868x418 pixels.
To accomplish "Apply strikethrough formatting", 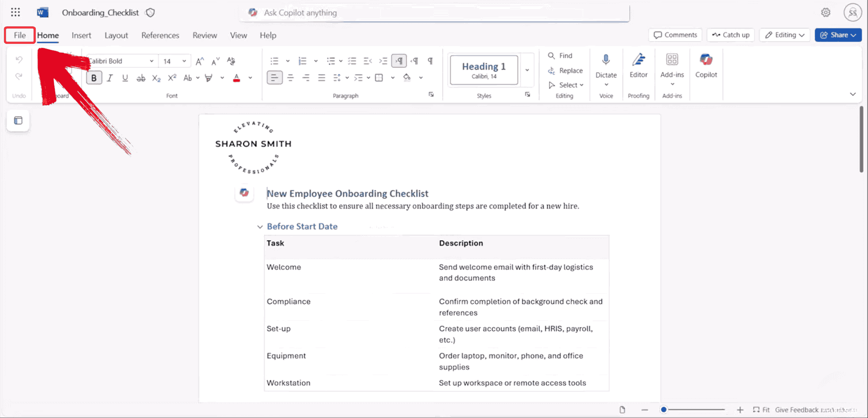I will coord(141,78).
